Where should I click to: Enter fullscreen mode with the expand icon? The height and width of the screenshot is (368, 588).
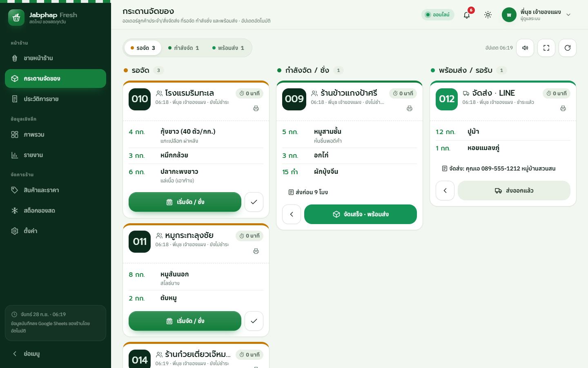tap(546, 48)
